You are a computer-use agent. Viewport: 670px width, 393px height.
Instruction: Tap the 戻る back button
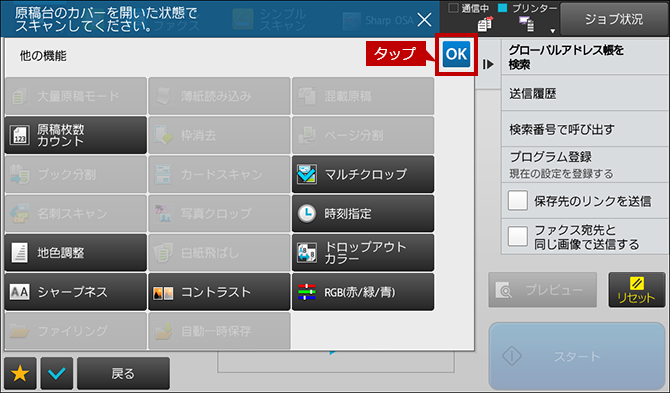(123, 374)
